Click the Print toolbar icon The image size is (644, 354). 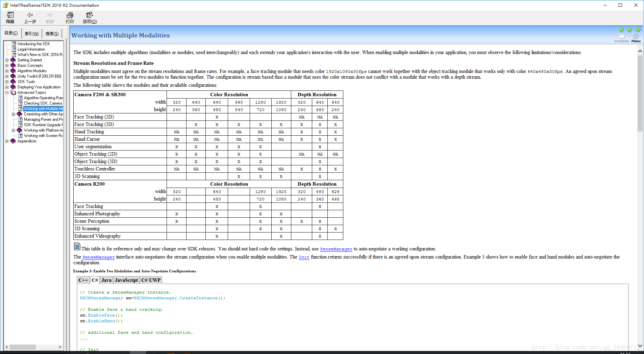70,15
